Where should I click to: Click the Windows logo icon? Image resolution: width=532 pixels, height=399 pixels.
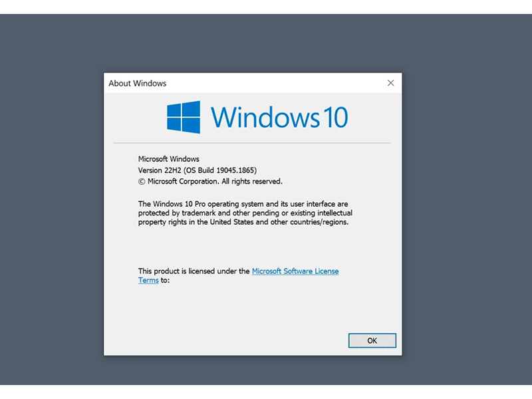184,117
